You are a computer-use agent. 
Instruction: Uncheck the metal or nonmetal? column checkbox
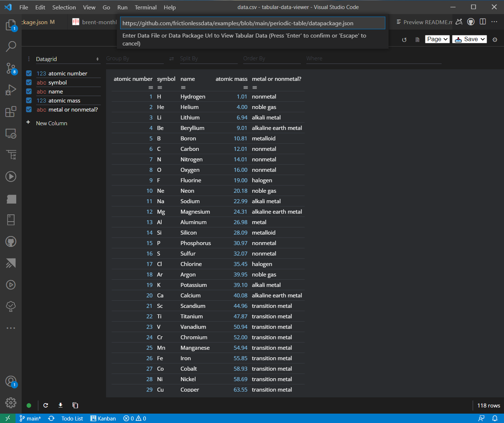29,109
